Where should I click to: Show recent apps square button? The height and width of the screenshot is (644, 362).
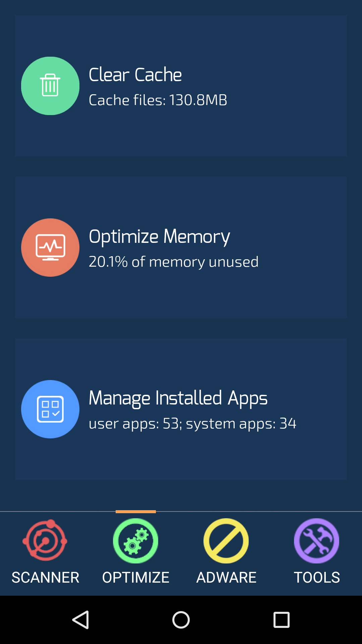tap(282, 620)
